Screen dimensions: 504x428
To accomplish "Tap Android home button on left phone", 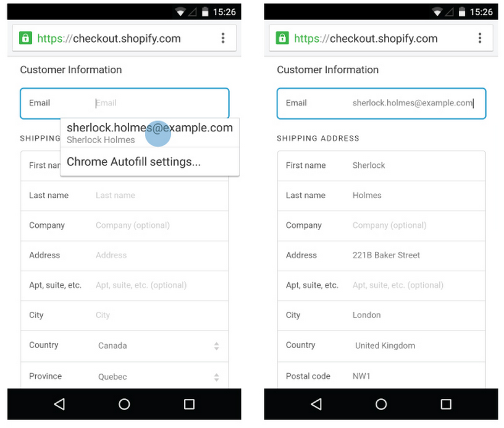I will 124,404.
